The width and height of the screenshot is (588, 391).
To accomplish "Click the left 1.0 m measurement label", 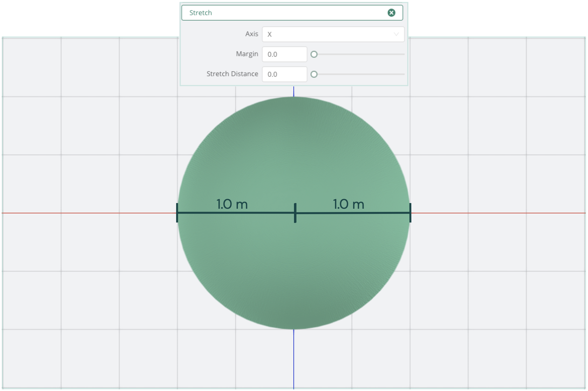I will (x=232, y=204).
